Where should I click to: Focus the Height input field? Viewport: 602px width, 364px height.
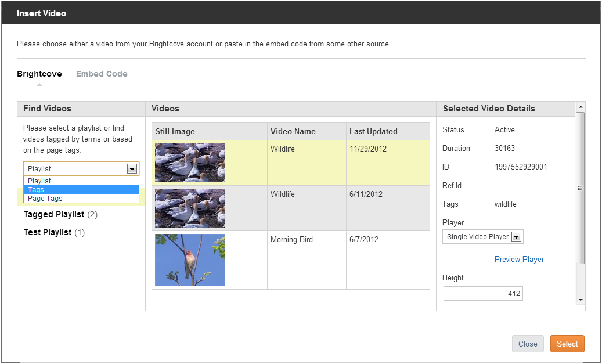pyautogui.click(x=483, y=294)
